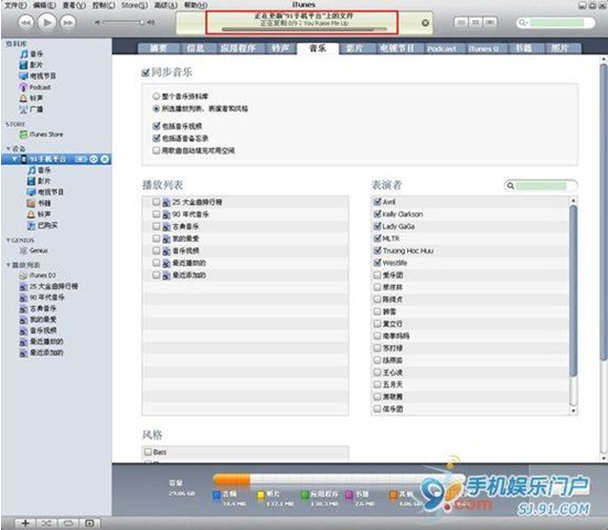
Task: Open 已购买 under the 91手机平台 device
Action: [x=42, y=225]
